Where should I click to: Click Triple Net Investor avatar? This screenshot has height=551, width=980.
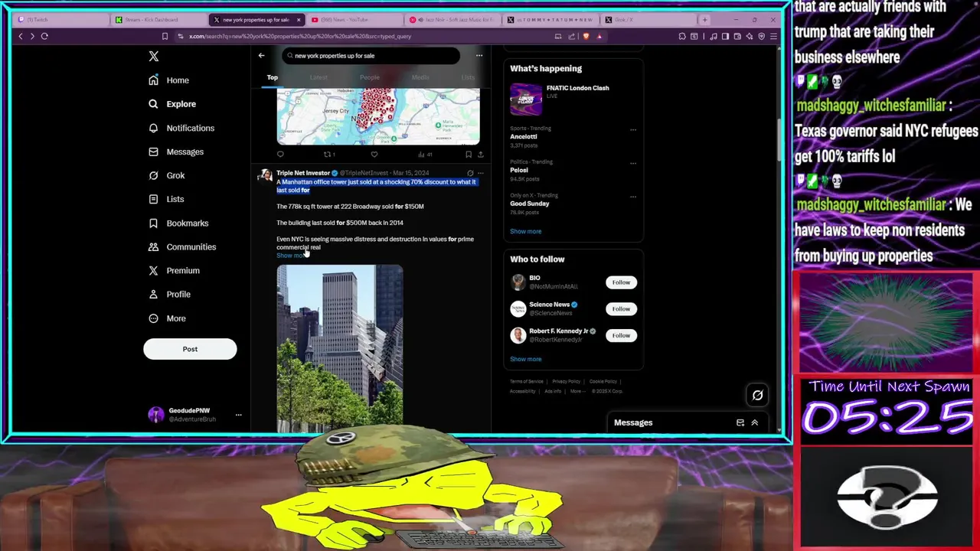coord(265,176)
